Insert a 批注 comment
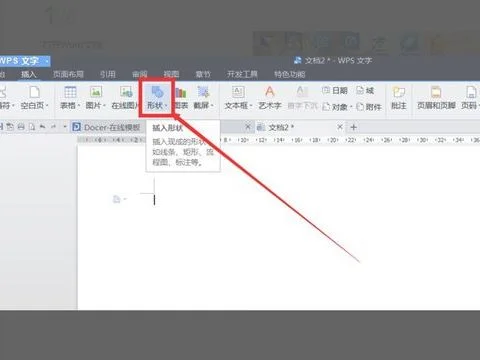This screenshot has height=360, width=480. tap(399, 98)
